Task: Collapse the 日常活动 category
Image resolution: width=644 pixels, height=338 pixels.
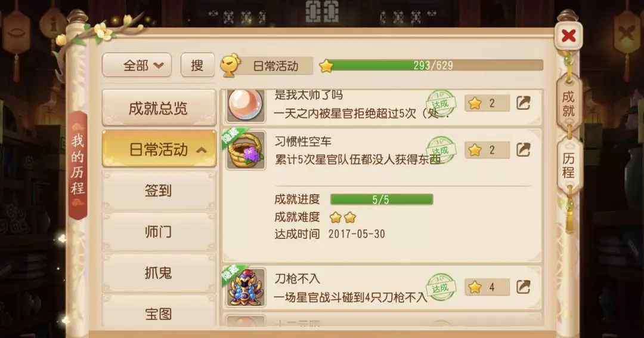Action: (x=159, y=149)
